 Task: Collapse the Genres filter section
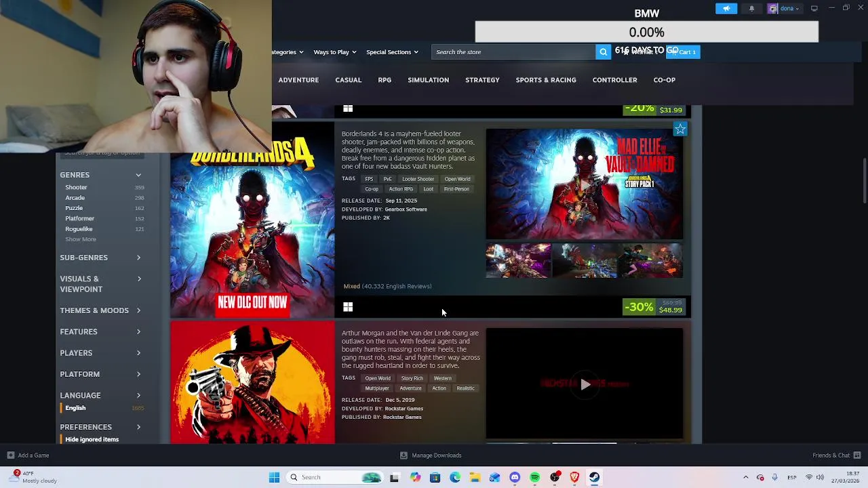tap(101, 175)
